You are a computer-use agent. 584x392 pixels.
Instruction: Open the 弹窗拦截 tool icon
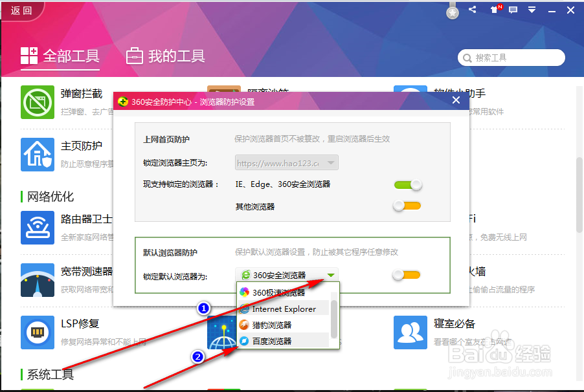(38, 102)
